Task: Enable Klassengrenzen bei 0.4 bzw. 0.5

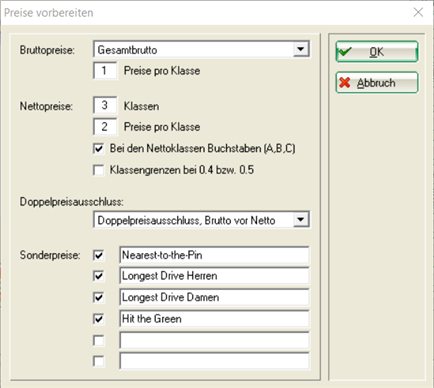Action: [98, 170]
